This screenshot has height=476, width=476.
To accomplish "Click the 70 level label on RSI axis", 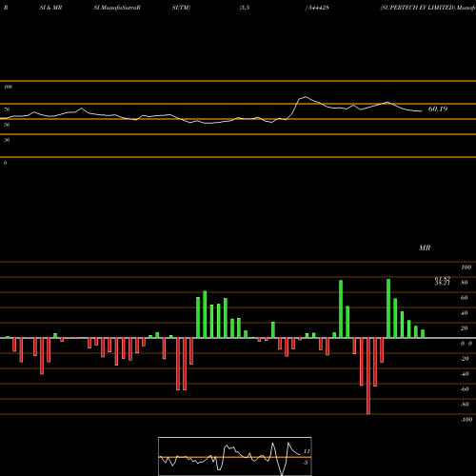I will pyautogui.click(x=7, y=109).
